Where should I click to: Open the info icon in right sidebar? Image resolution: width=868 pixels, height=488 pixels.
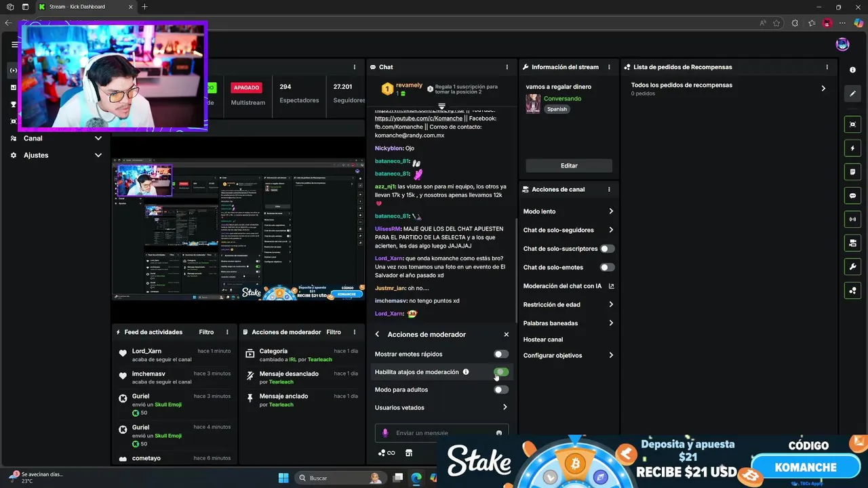pos(853,70)
